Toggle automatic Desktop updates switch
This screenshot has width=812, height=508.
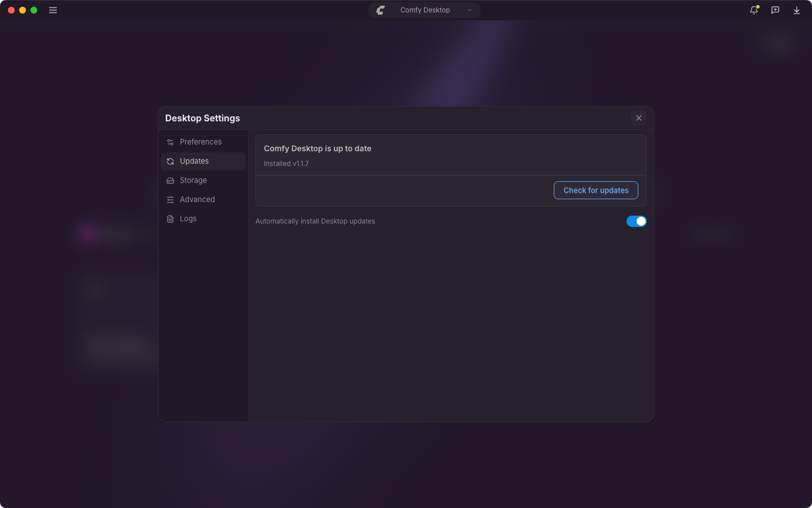[637, 221]
